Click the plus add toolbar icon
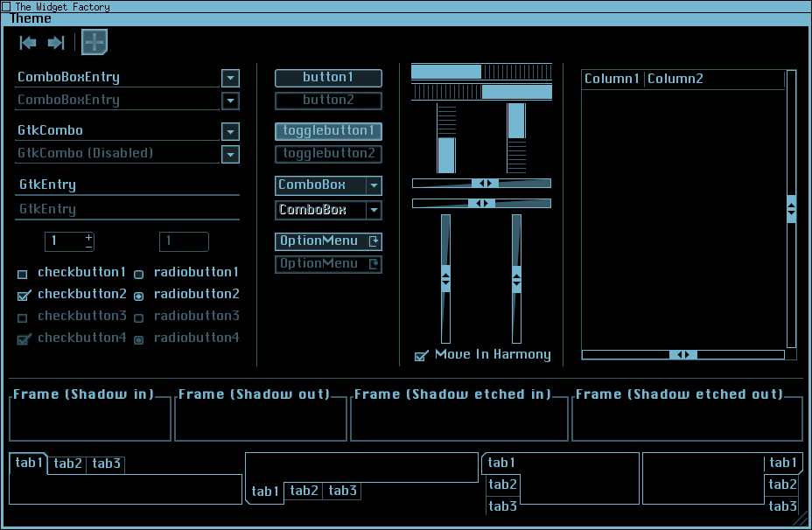 [x=94, y=43]
